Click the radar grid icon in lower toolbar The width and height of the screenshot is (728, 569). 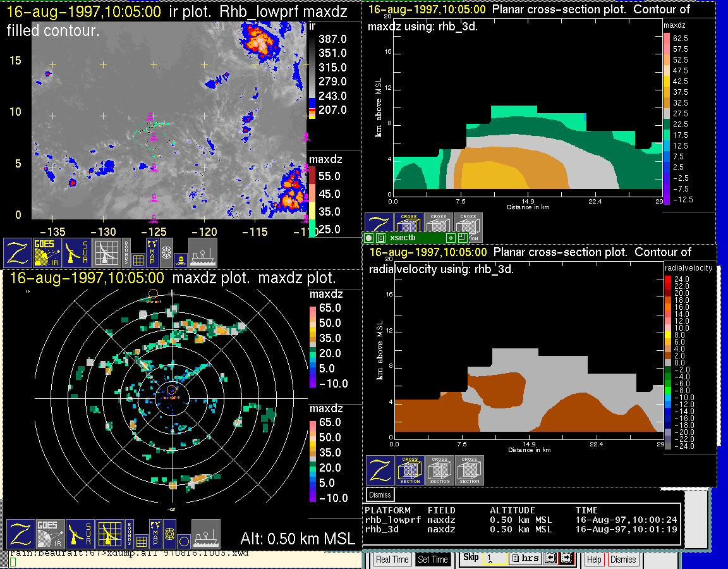(109, 535)
